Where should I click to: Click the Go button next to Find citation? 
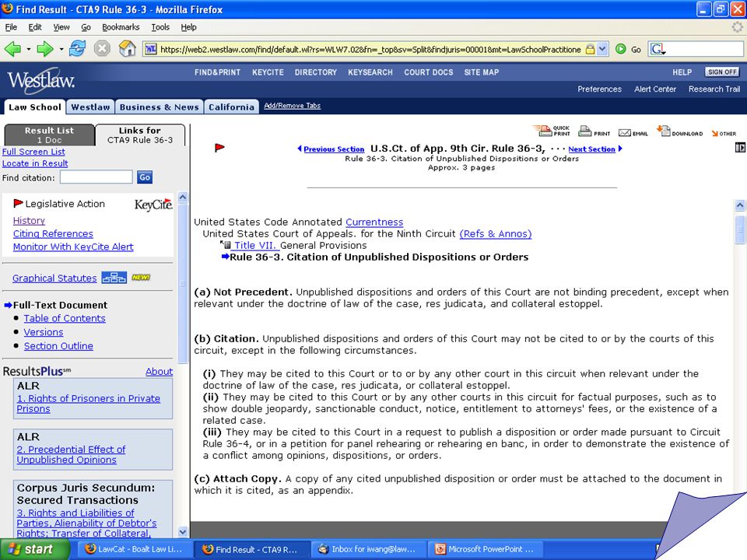click(145, 177)
